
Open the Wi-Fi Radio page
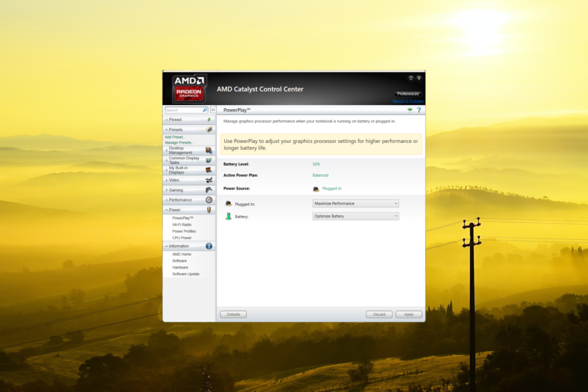click(182, 225)
